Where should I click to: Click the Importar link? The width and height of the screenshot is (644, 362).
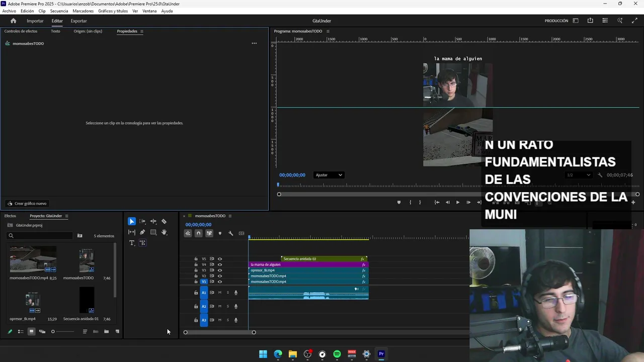35,21
